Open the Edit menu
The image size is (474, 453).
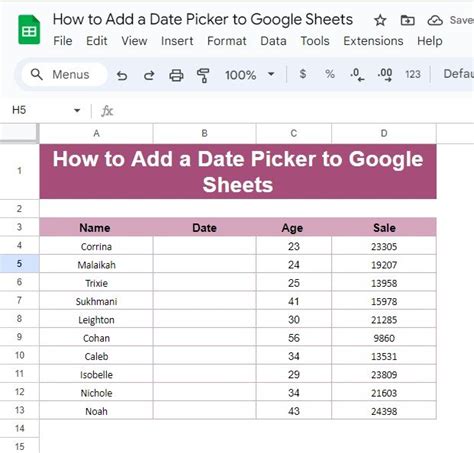tap(97, 41)
